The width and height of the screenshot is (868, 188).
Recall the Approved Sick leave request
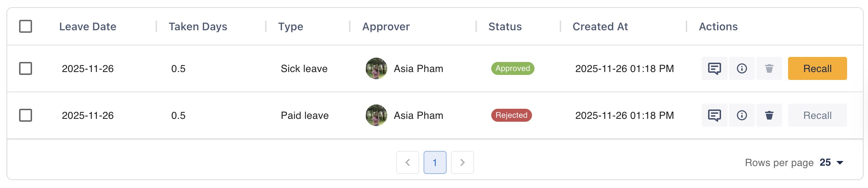(817, 68)
